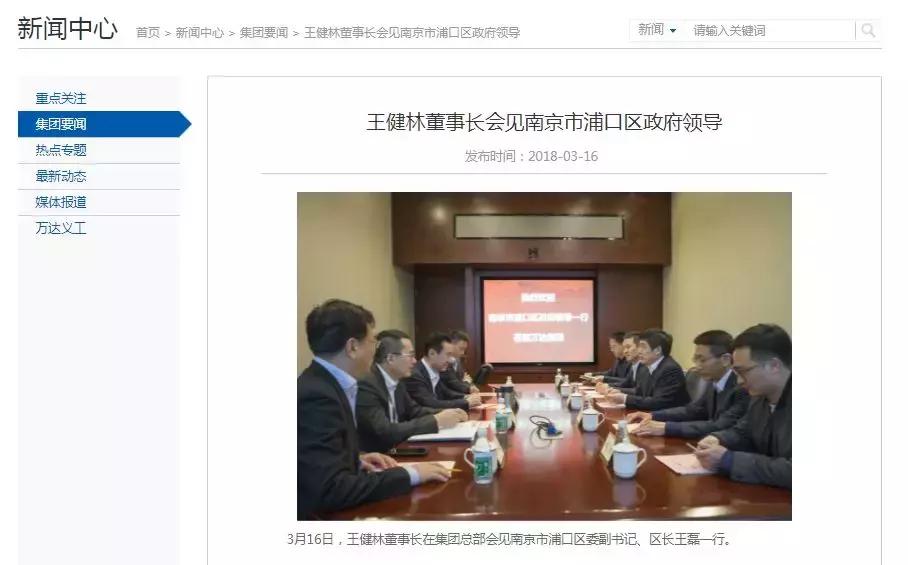Click the article title breadcrumb at path end

coord(412,33)
